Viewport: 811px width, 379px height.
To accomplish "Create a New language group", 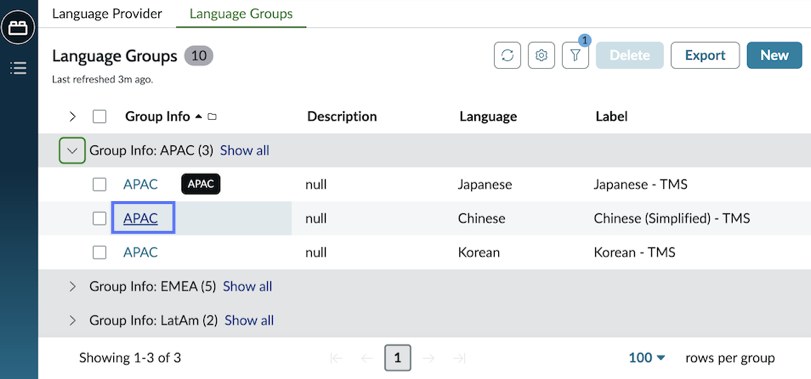I will (x=774, y=55).
